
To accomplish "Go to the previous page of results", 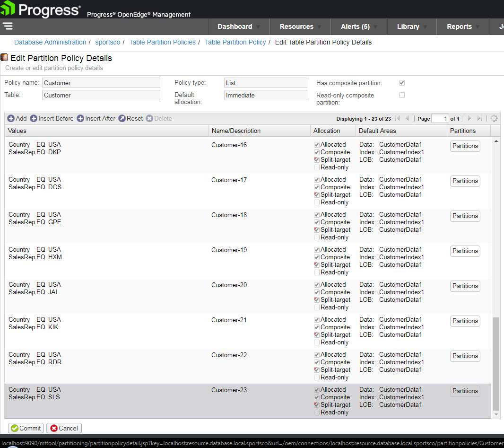I will [x=407, y=118].
